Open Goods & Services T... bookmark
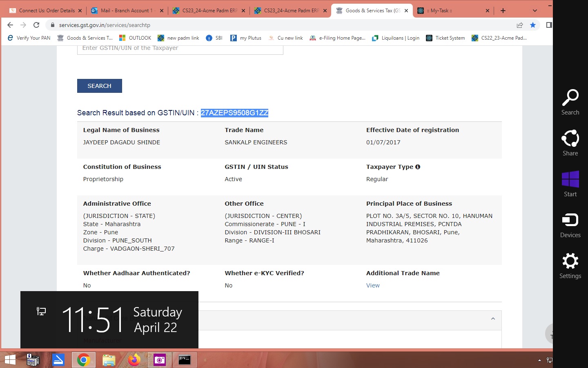Screen dimensions: 588x368 pos(85,38)
